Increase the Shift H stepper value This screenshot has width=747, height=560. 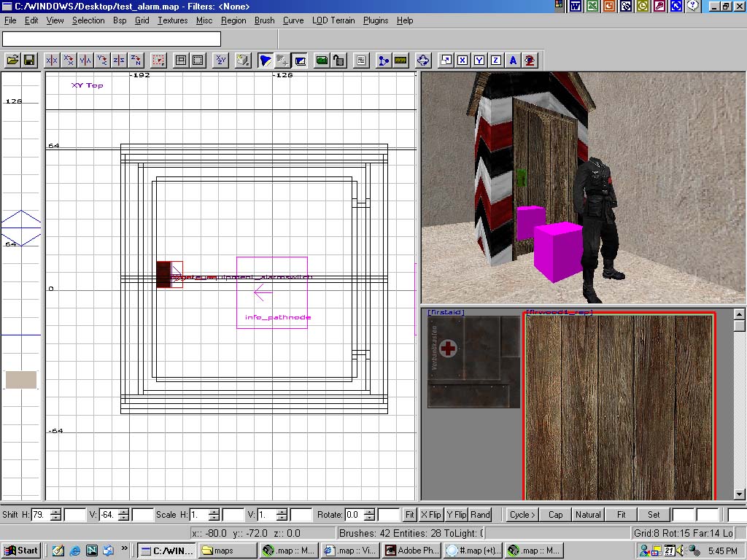(x=57, y=511)
